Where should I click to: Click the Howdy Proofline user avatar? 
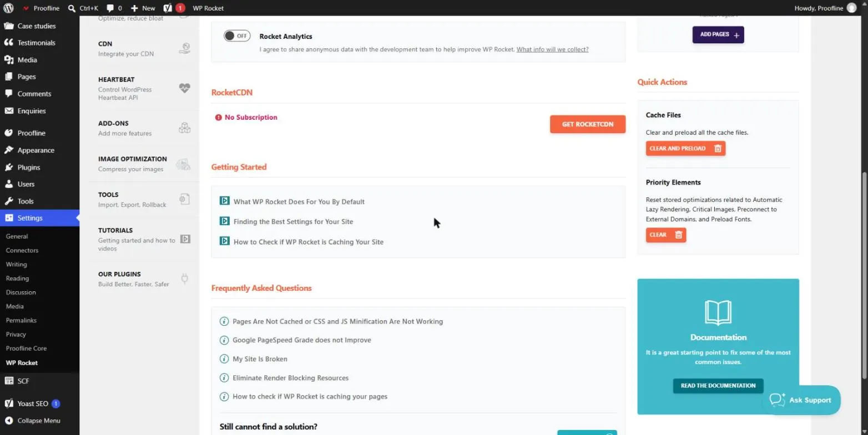click(851, 8)
